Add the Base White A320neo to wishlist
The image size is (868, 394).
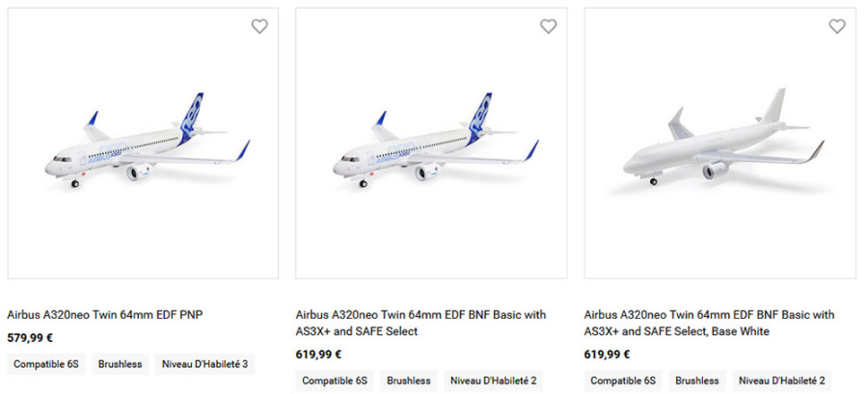click(x=837, y=27)
